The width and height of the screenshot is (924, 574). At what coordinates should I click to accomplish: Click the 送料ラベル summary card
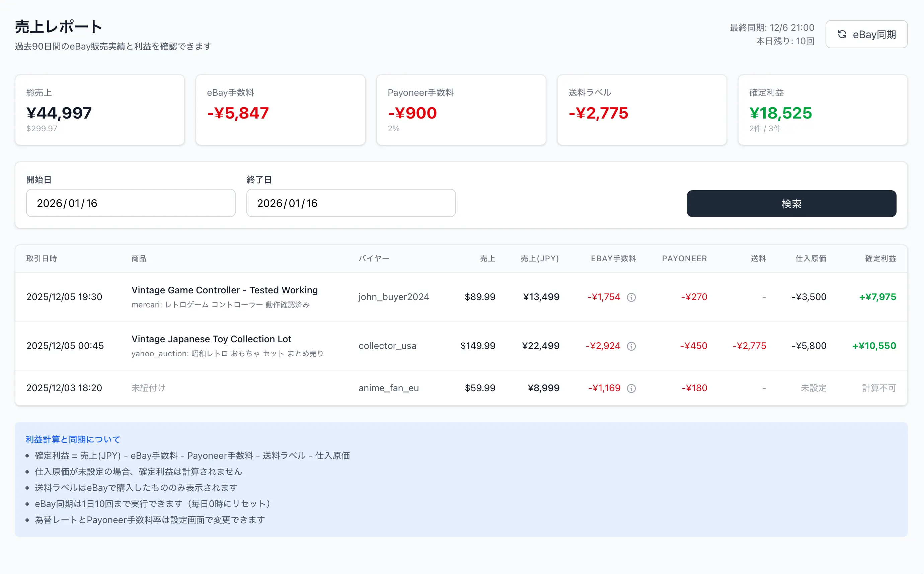click(x=641, y=110)
